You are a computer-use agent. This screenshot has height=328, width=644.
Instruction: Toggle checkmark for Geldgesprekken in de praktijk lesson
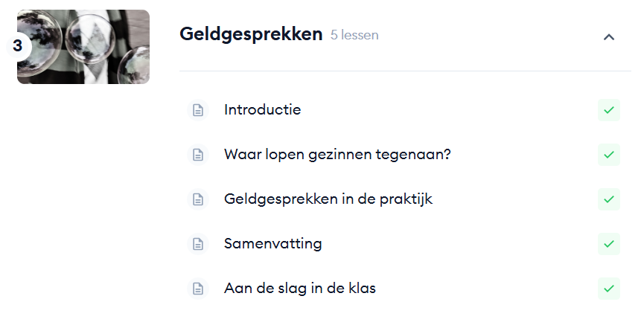click(x=608, y=199)
